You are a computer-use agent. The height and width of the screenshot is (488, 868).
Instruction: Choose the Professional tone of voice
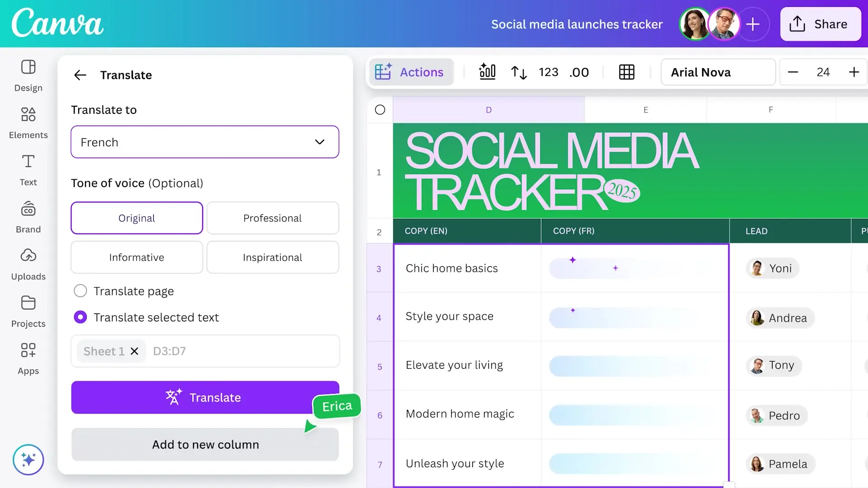[273, 218]
